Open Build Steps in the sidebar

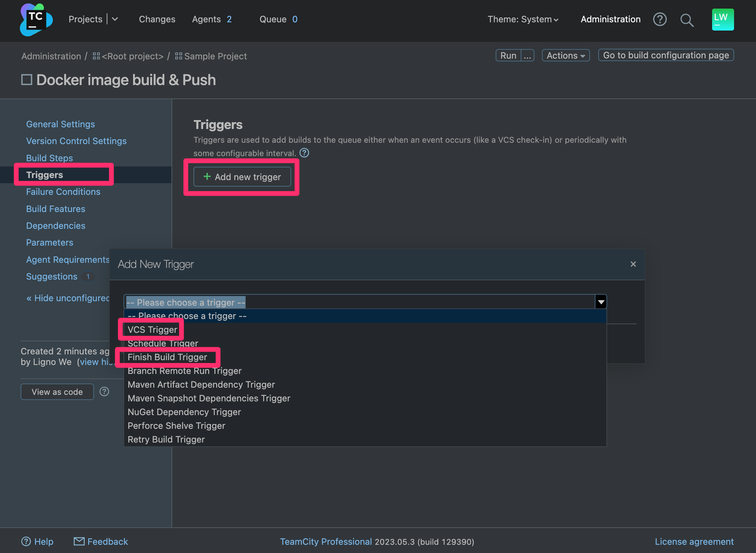coord(49,158)
